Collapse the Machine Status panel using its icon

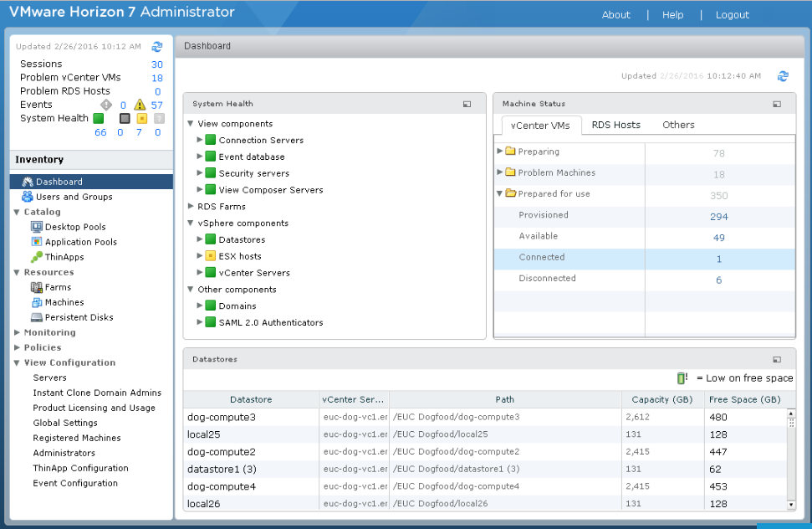pyautogui.click(x=777, y=104)
